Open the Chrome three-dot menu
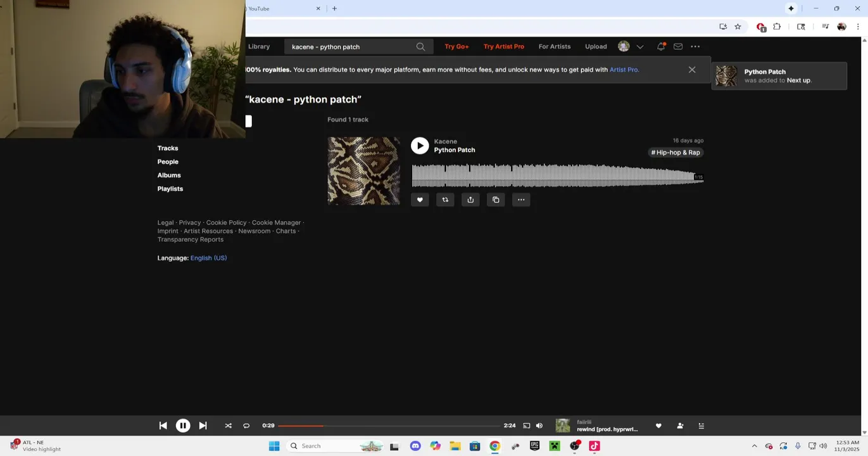868x456 pixels. click(x=858, y=27)
